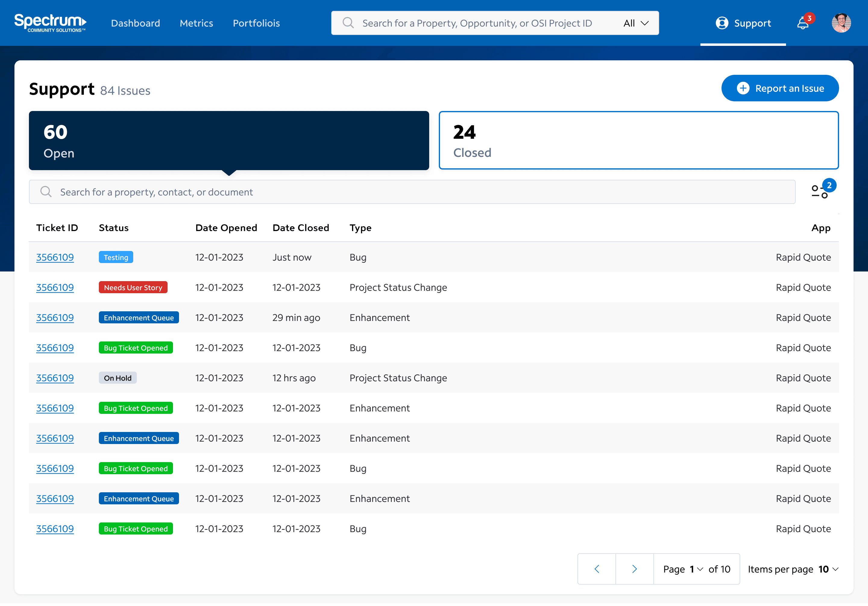The width and height of the screenshot is (868, 606).
Task: Click the Enhancement Queue status badge in row three
Action: (139, 317)
